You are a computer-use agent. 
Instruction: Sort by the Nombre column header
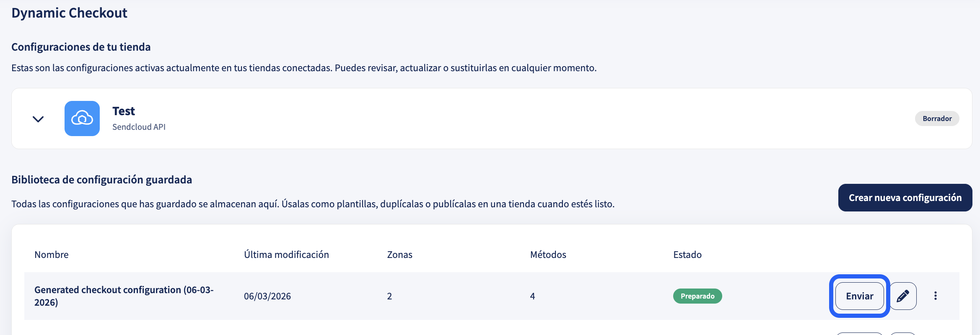click(x=52, y=255)
